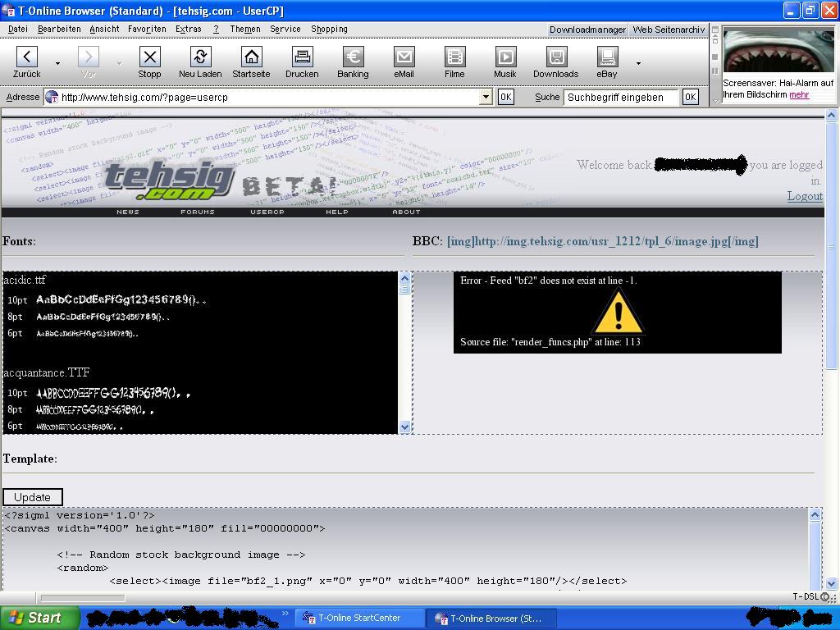840x630 pixels.
Task: Expand toolbar overflow arrow next to eBay
Action: [x=638, y=63]
